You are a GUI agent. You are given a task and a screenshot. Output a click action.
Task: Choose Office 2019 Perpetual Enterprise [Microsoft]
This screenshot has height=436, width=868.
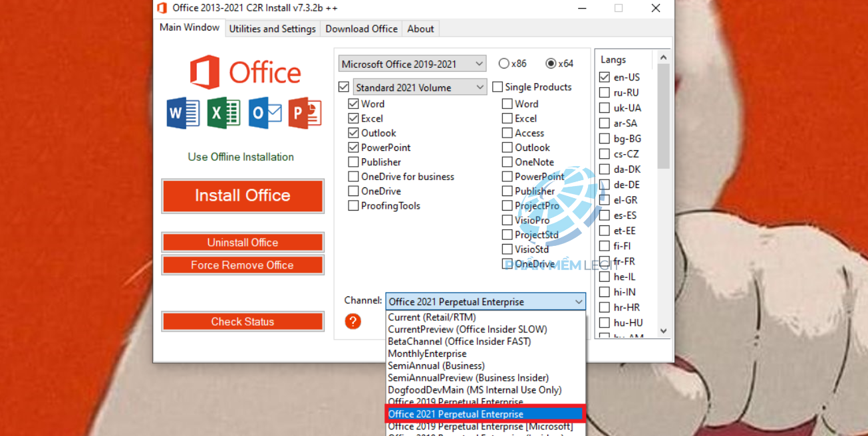[x=486, y=426]
